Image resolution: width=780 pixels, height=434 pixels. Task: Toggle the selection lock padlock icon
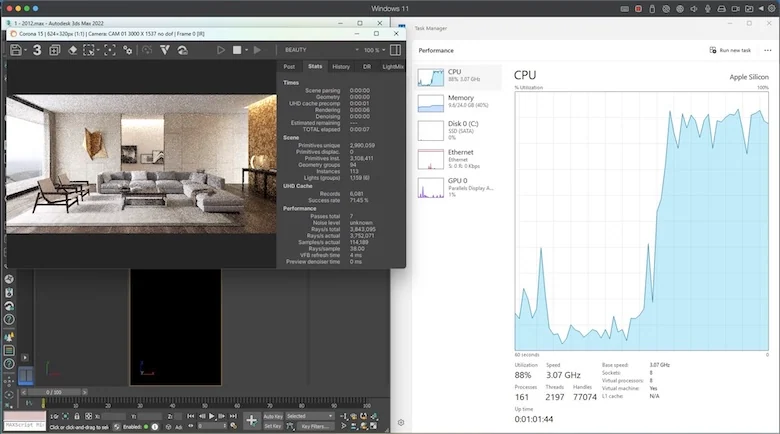click(77, 416)
